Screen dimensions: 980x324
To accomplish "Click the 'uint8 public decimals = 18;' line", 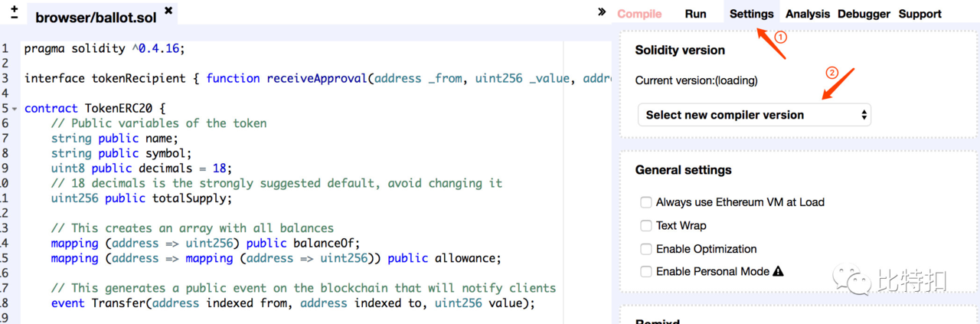I will pyautogui.click(x=142, y=169).
